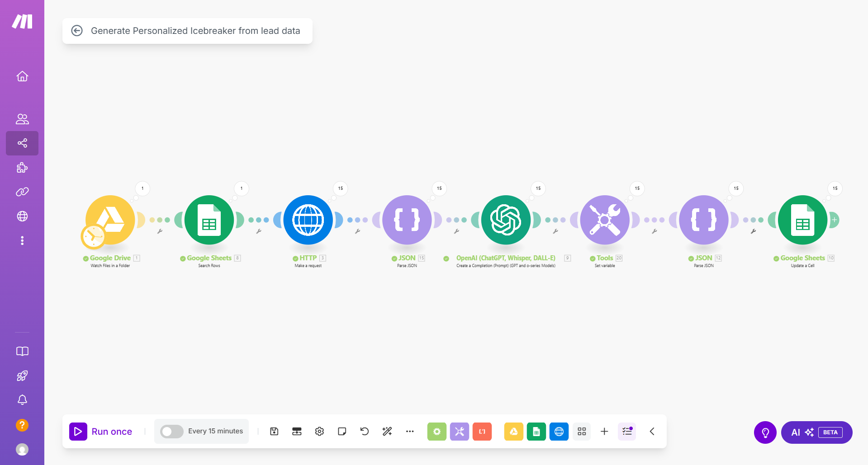Open the green Flow control tools icon

point(437,432)
